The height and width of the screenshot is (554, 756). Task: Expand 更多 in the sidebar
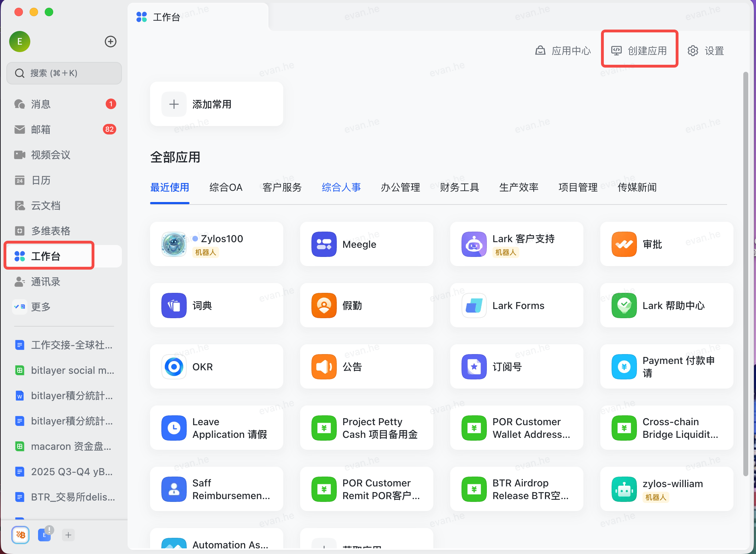41,307
